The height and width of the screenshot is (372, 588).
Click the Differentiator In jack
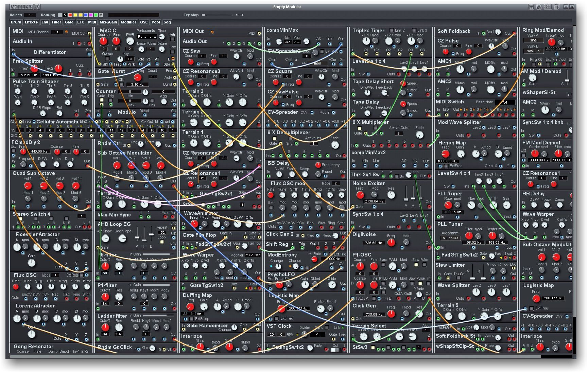tap(13, 54)
